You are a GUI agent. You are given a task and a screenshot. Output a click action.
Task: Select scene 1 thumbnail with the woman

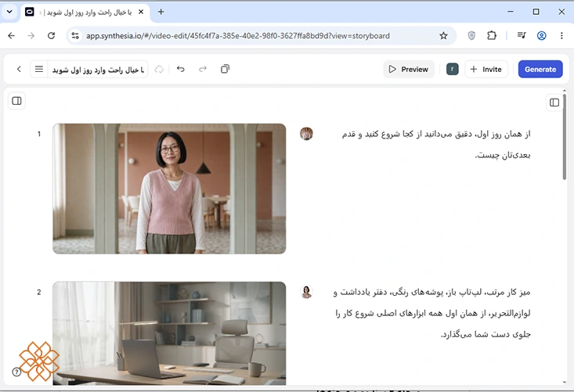(169, 189)
